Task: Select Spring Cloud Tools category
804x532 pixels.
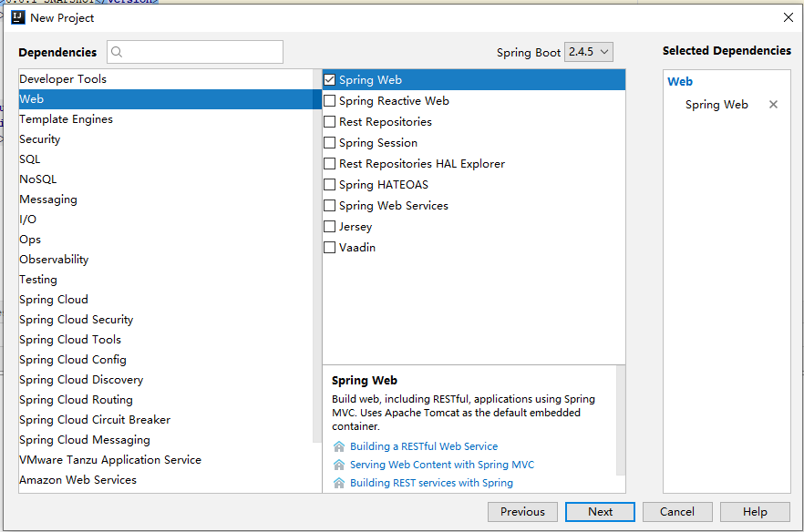Action: (166, 339)
